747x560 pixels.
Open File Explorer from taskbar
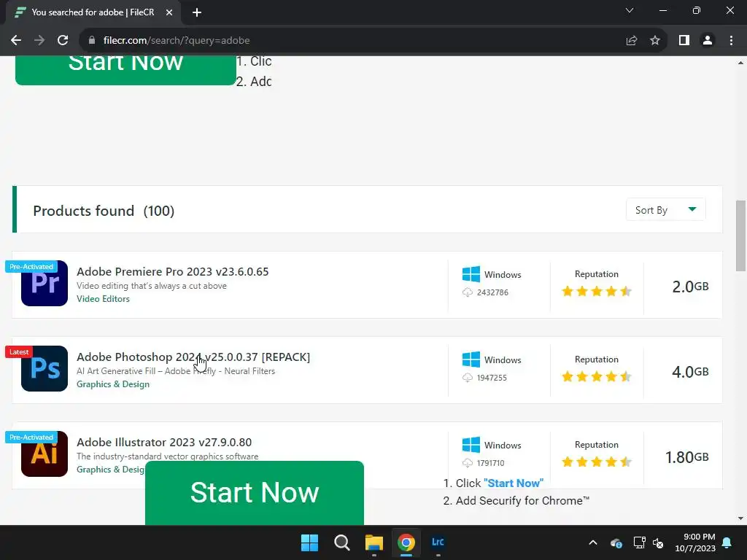[x=374, y=542]
